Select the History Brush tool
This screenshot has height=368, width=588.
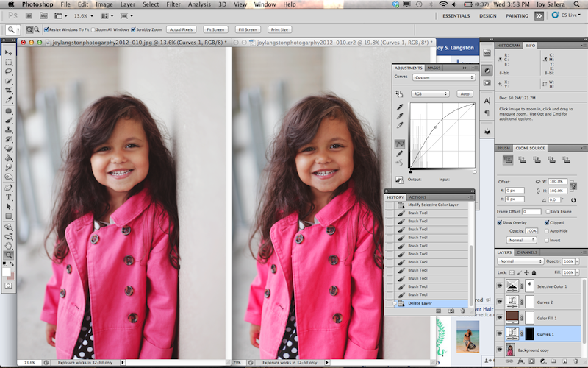pos(9,139)
